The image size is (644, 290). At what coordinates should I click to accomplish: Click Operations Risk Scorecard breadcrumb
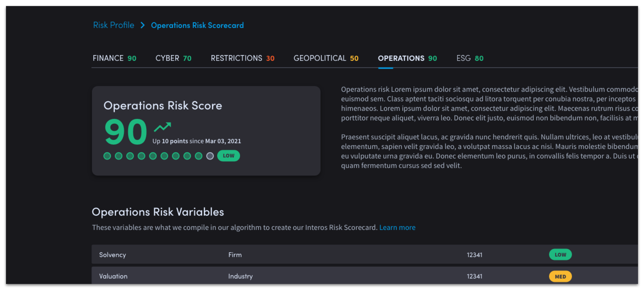tap(197, 25)
